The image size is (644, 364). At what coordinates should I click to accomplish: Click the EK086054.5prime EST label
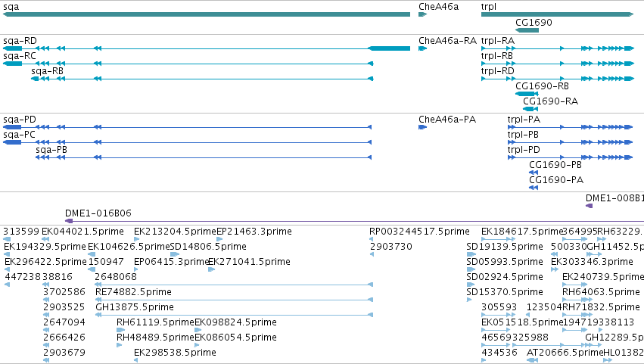click(x=236, y=338)
